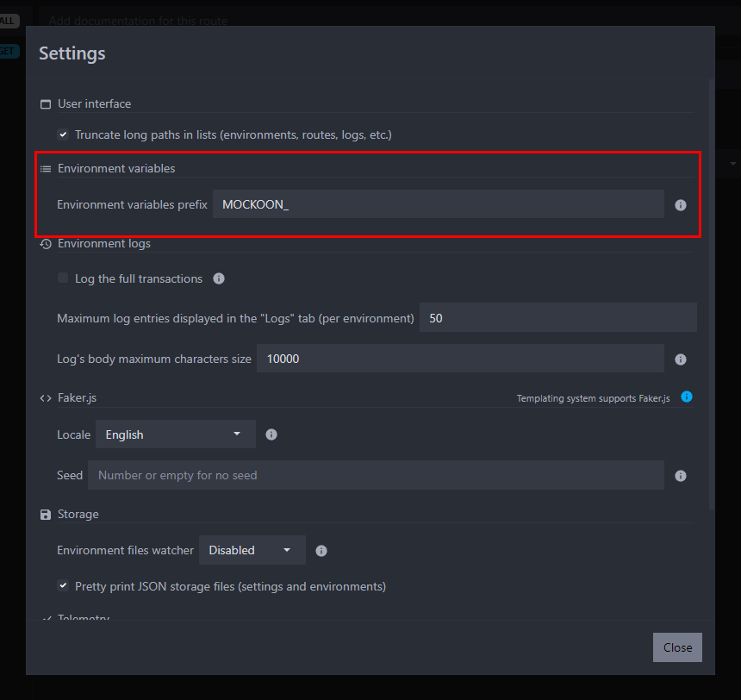Open Environment files watcher Disabled dropdown

click(252, 550)
